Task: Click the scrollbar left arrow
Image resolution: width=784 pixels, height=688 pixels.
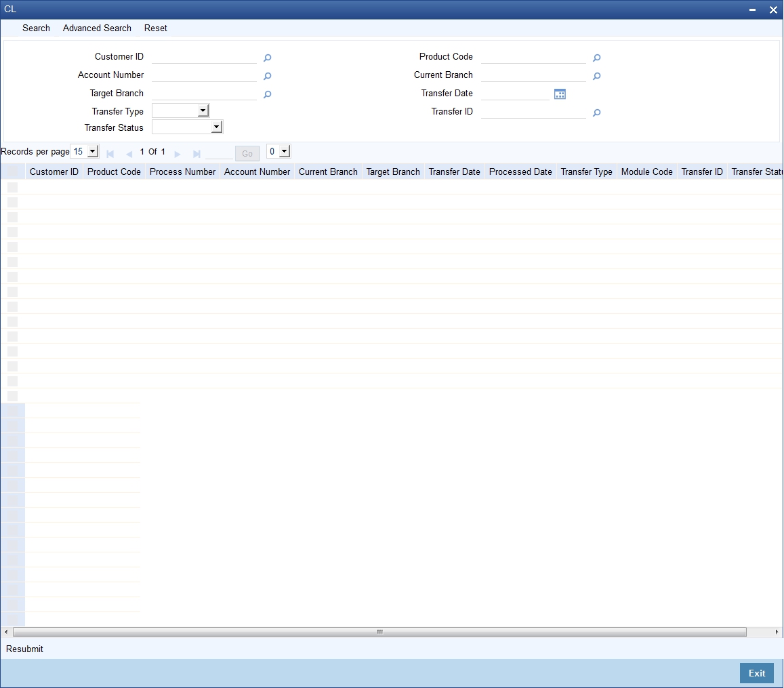Action: [6, 632]
